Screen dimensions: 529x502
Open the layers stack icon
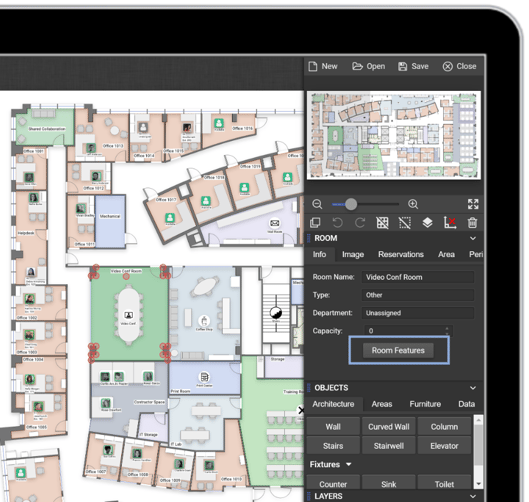pos(427,223)
